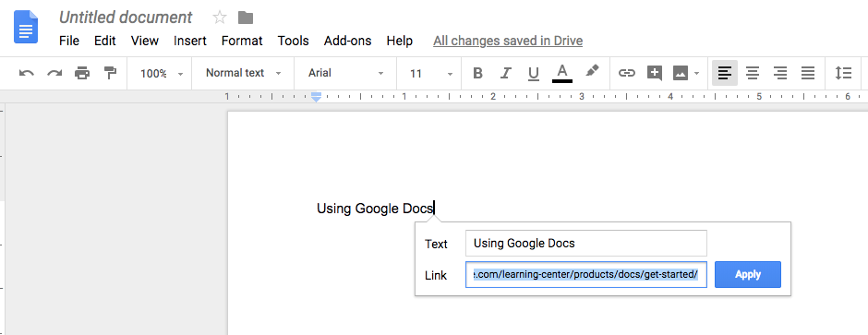
Task: Open the highlight color tool
Action: [x=592, y=72]
